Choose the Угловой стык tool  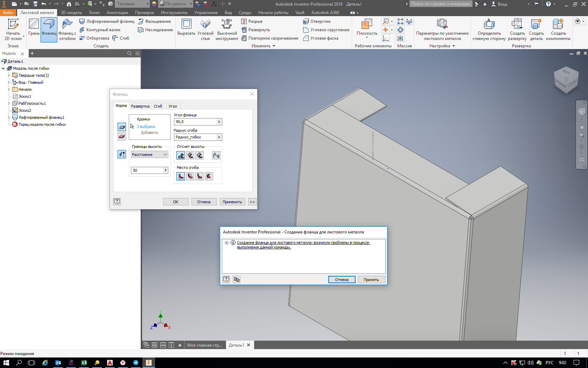point(205,30)
